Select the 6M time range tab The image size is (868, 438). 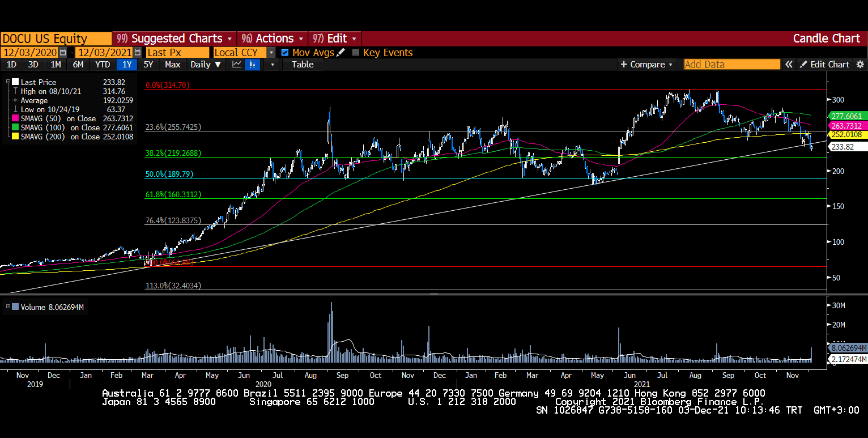click(78, 65)
